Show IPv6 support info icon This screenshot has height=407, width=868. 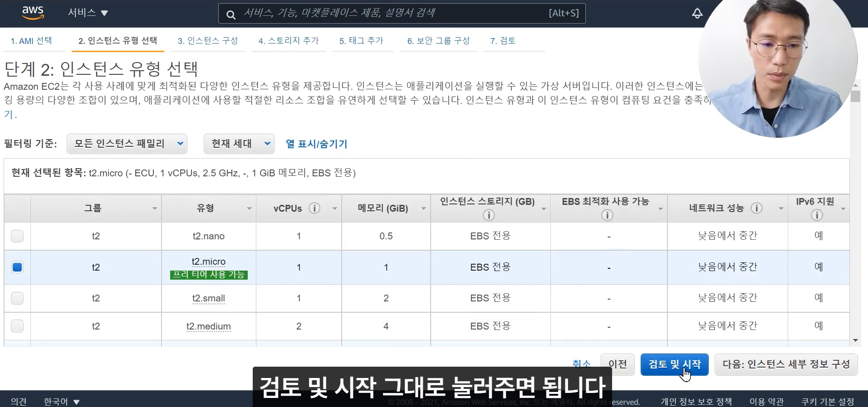click(x=817, y=215)
